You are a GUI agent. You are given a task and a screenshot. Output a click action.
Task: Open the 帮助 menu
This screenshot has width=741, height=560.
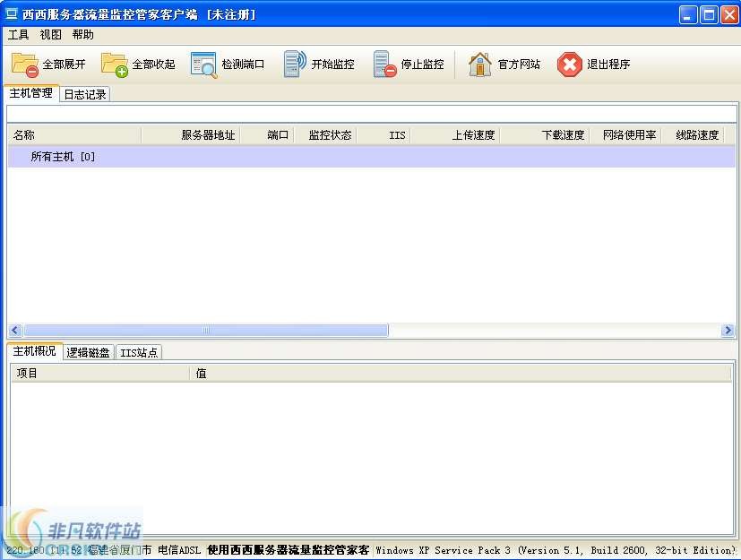pos(82,35)
